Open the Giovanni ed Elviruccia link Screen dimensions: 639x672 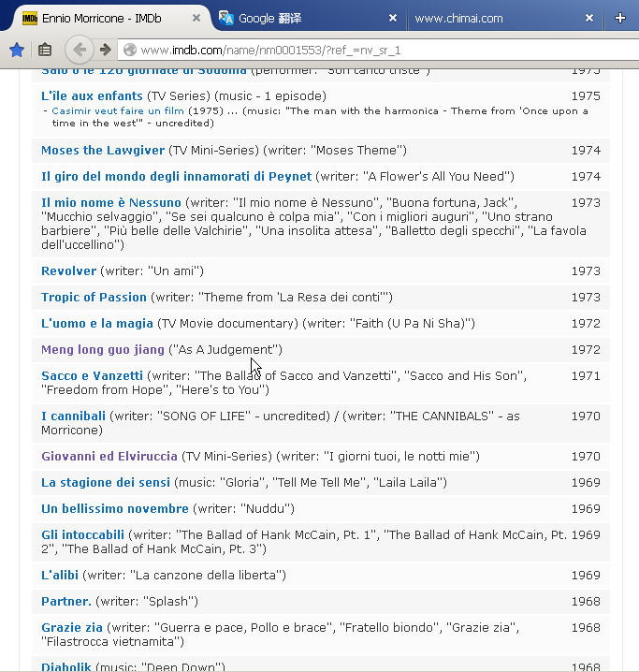(109, 457)
